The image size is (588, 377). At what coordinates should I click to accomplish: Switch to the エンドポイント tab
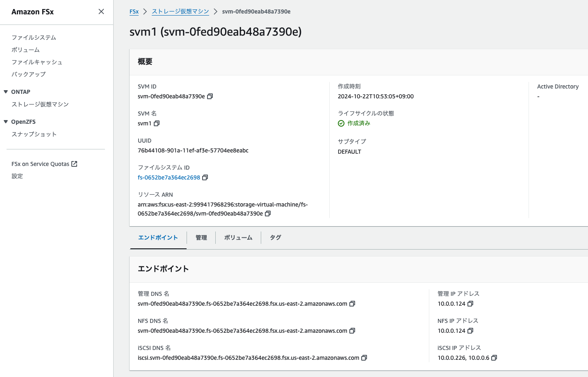(158, 238)
